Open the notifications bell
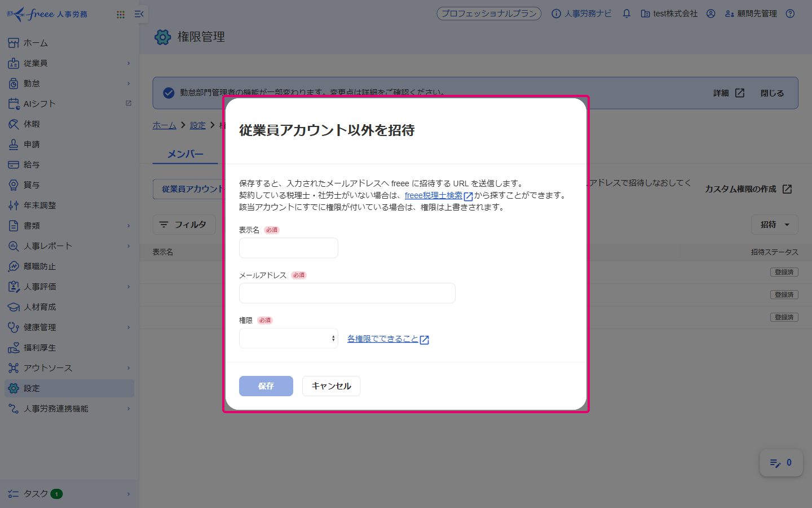This screenshot has width=812, height=508. coord(626,14)
